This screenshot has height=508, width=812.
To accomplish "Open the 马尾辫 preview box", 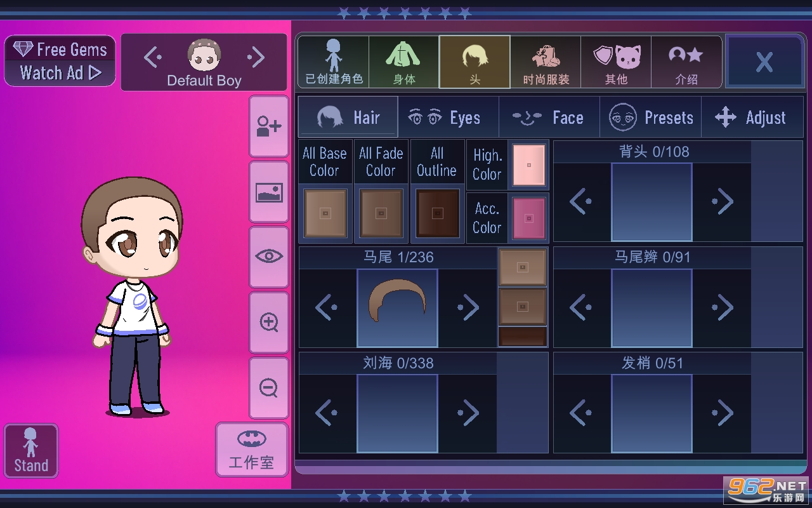I will tap(652, 308).
